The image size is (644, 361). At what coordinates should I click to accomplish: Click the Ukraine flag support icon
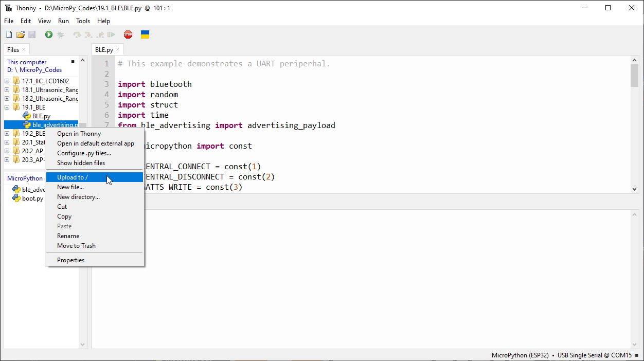(x=145, y=34)
